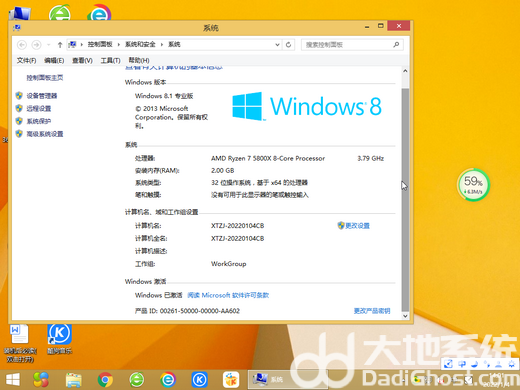Click the Windows Start button
This screenshot has height=390, width=520.
tap(13, 380)
